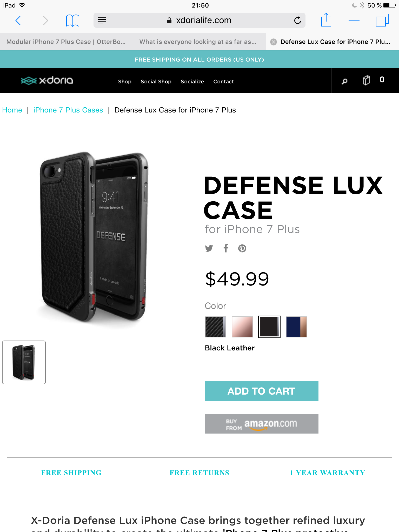Close the Defense Lux Case tab
The image size is (399, 532).
coord(273,42)
